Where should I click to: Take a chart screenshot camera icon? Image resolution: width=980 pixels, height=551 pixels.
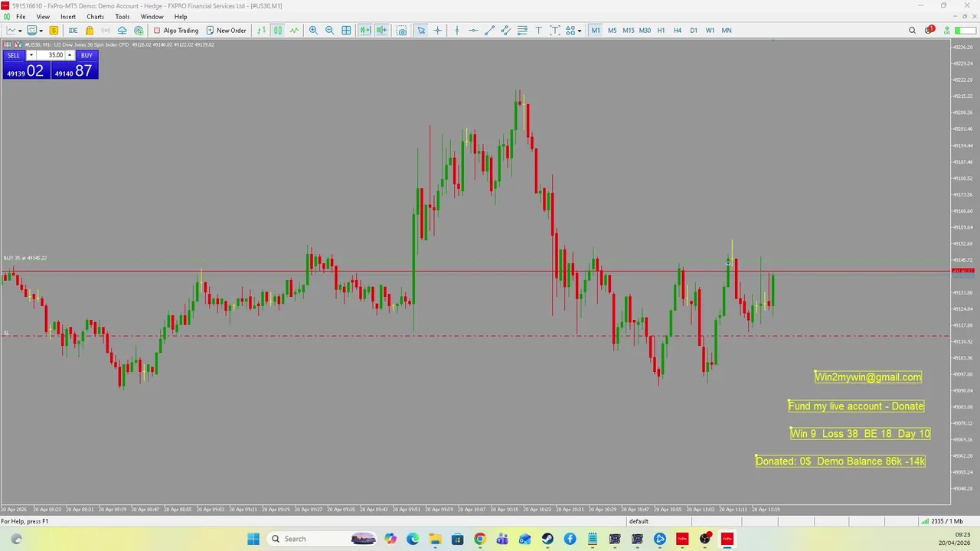pyautogui.click(x=401, y=31)
